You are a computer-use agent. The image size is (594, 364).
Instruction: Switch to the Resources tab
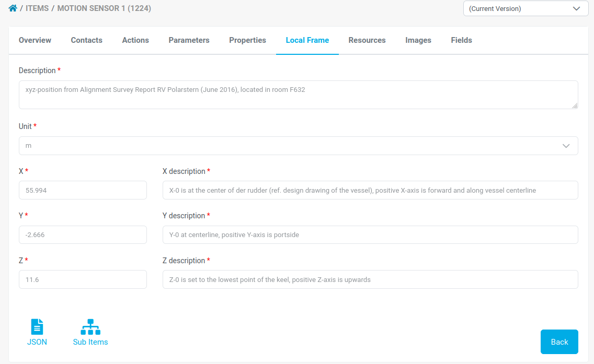[x=367, y=40]
